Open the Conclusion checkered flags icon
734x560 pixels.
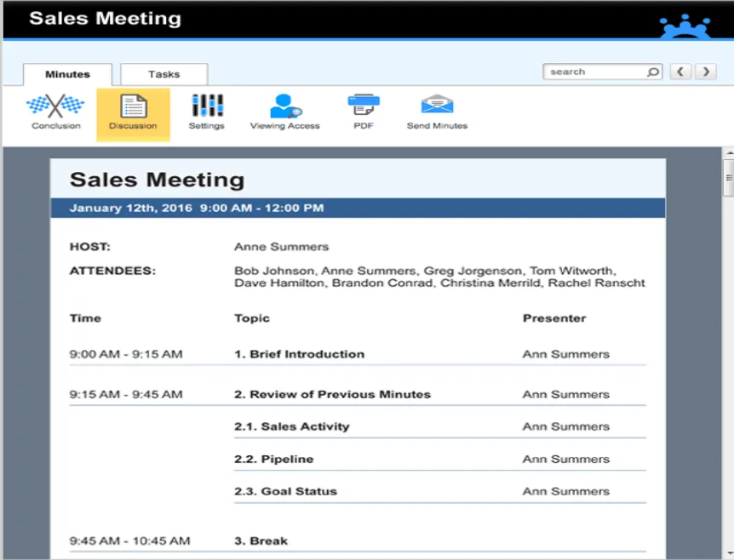(55, 106)
